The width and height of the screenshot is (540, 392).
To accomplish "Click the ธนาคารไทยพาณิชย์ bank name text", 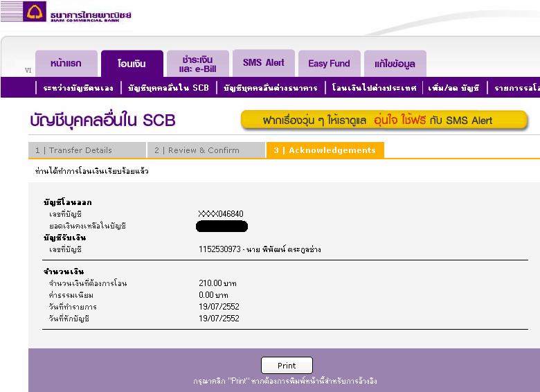I will (91, 15).
